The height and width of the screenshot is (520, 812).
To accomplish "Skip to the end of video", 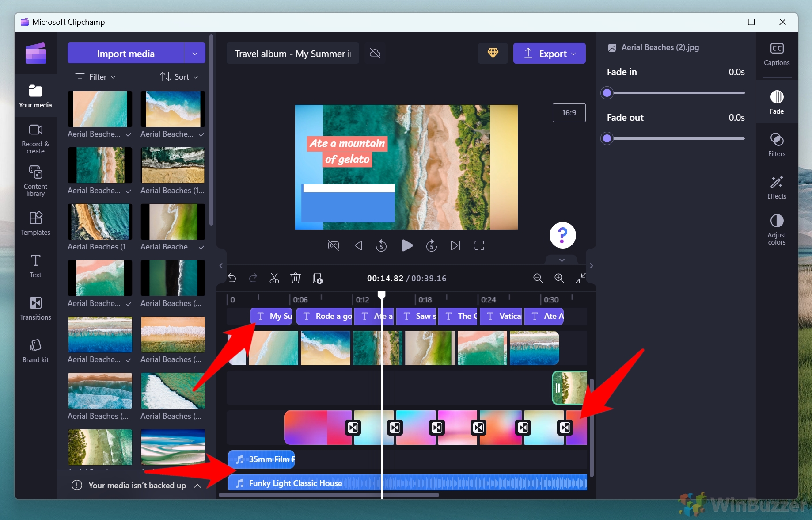I will 455,245.
